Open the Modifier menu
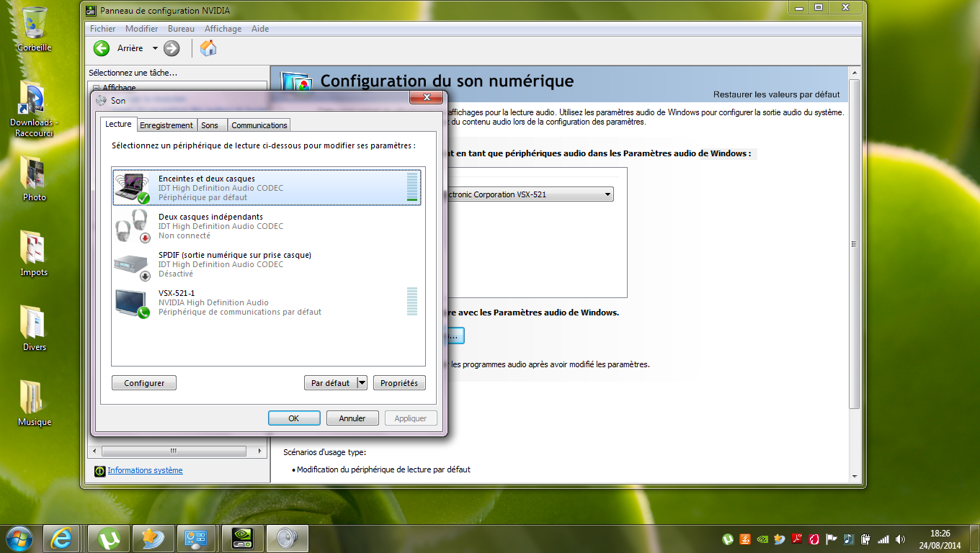The width and height of the screenshot is (980, 553). (x=142, y=29)
